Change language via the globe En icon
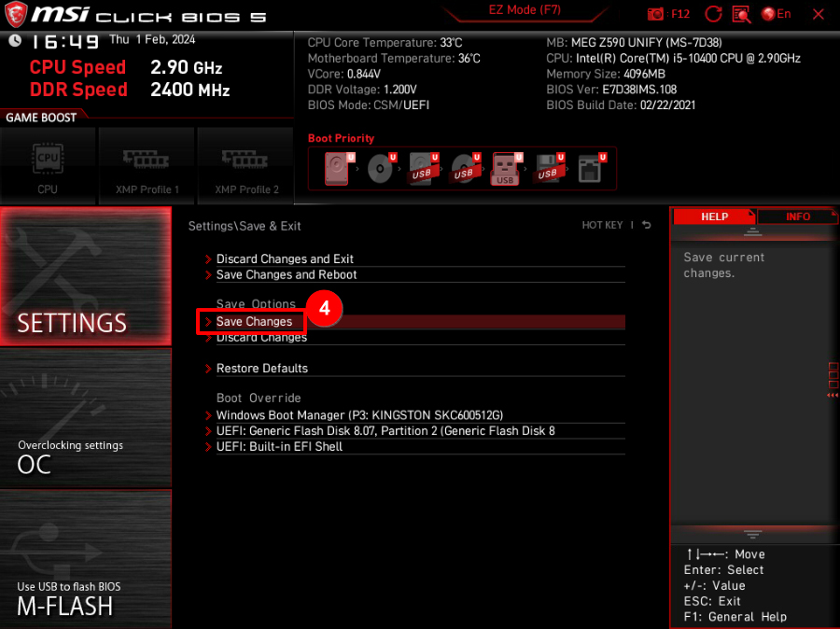This screenshot has width=840, height=629. click(x=776, y=14)
